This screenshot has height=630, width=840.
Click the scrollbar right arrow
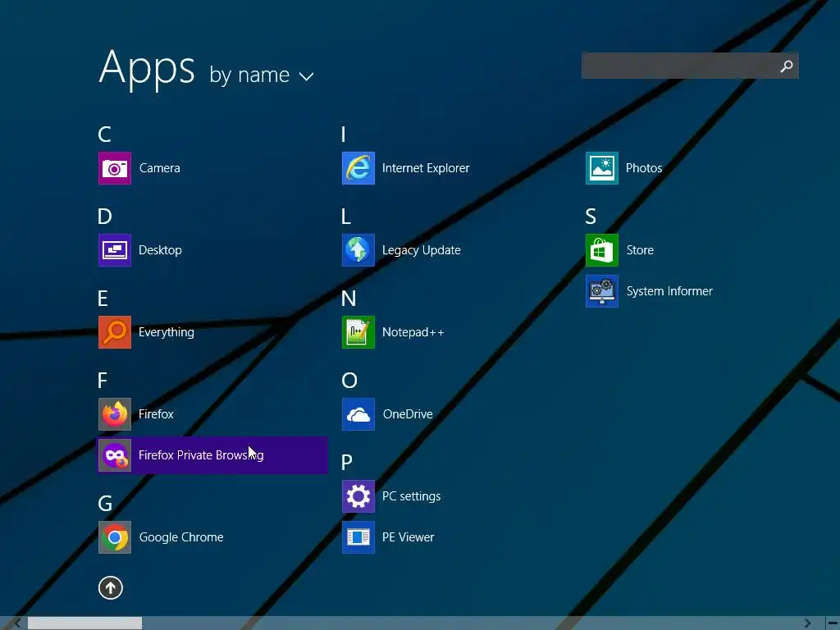point(807,623)
